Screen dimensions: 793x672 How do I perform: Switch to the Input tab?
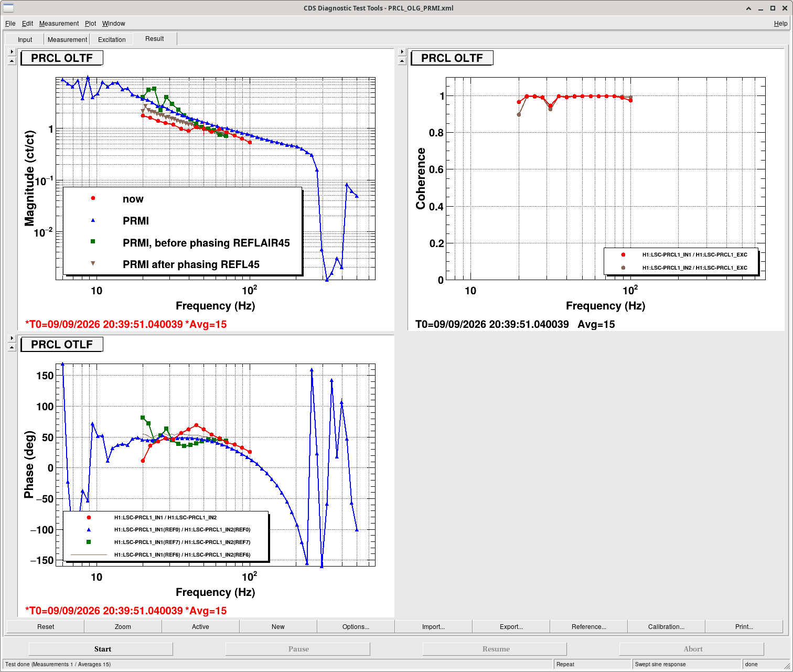[x=25, y=39]
